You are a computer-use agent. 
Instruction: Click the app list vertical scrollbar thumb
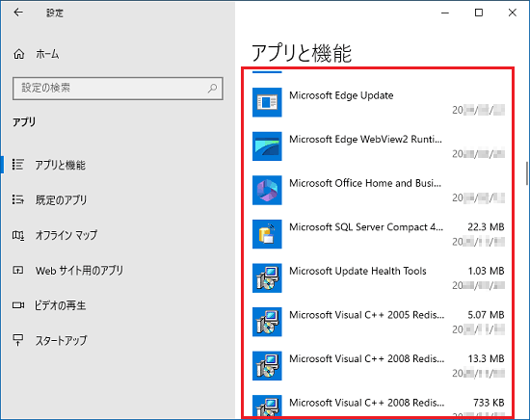[526, 173]
